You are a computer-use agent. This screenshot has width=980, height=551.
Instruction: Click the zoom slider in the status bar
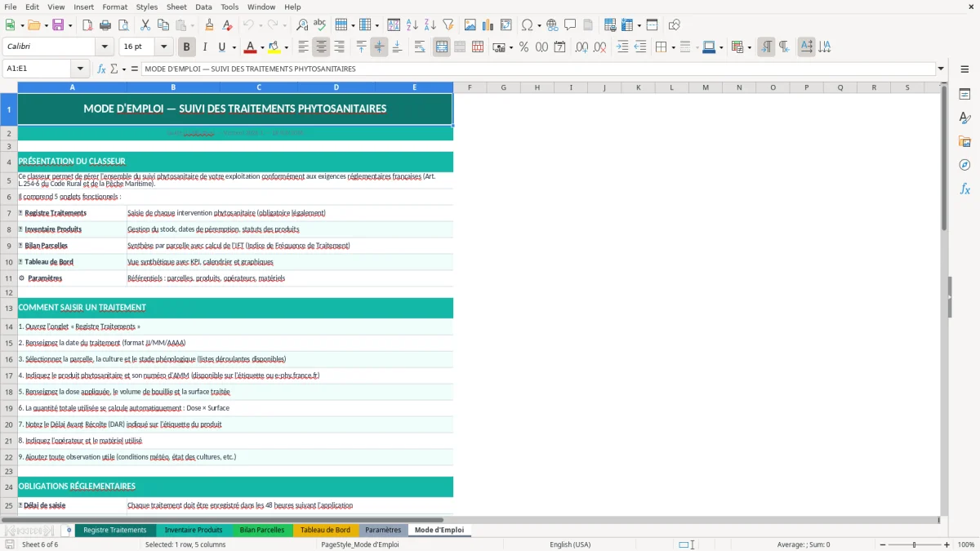point(914,544)
